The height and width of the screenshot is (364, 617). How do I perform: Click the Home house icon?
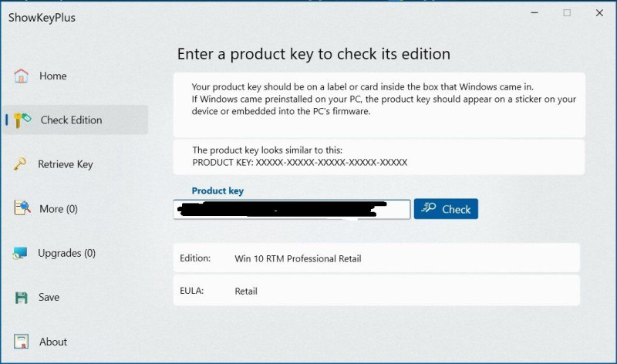(22, 76)
